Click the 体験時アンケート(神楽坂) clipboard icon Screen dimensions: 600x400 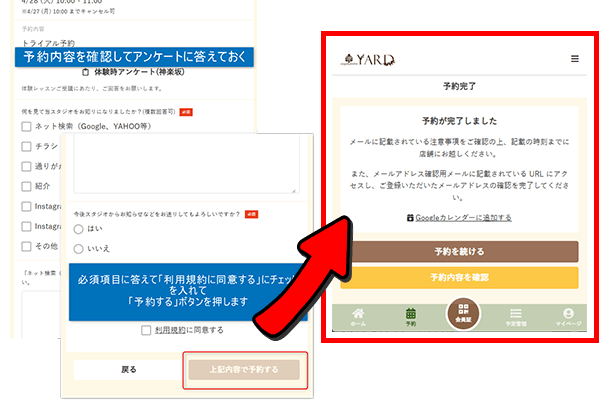pyautogui.click(x=86, y=72)
